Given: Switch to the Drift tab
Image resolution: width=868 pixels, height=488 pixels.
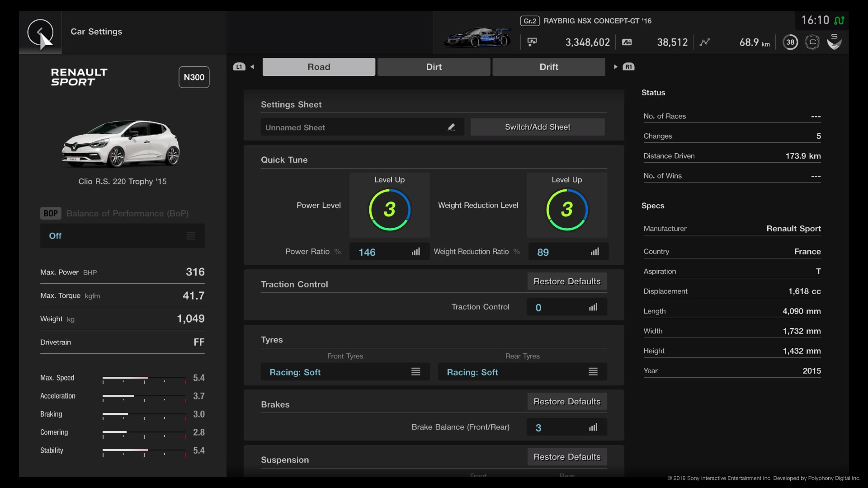Looking at the screenshot, I should pos(549,67).
